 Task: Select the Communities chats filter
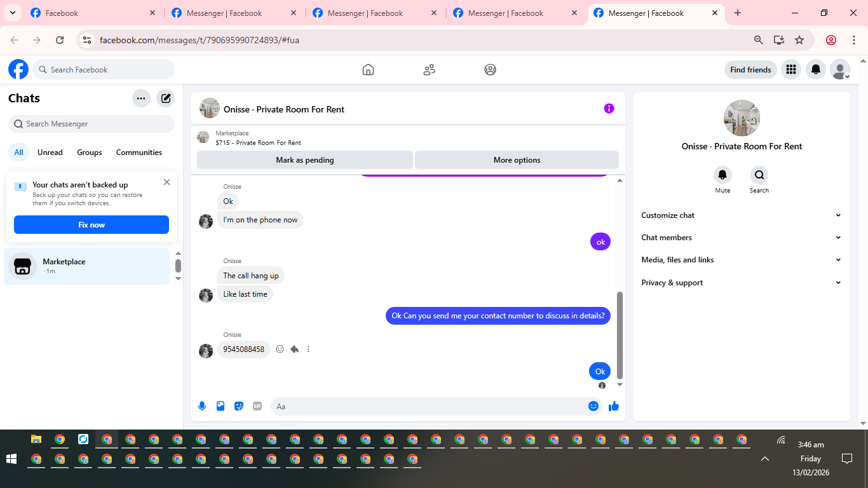click(x=139, y=152)
